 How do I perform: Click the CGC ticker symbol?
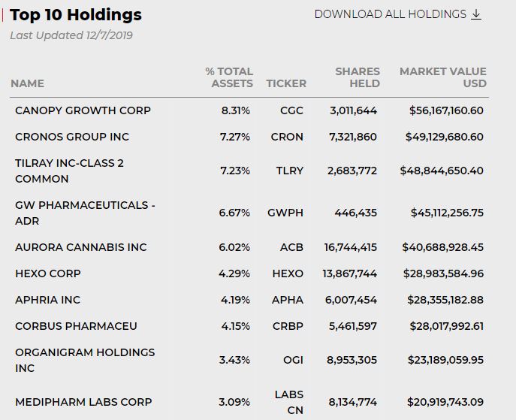click(291, 110)
